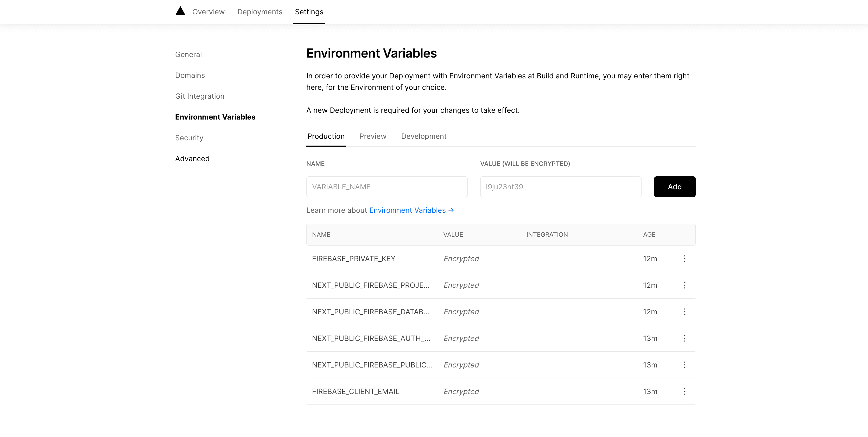Follow the Environment Variables learn more link
This screenshot has width=868, height=437.
[x=411, y=210]
